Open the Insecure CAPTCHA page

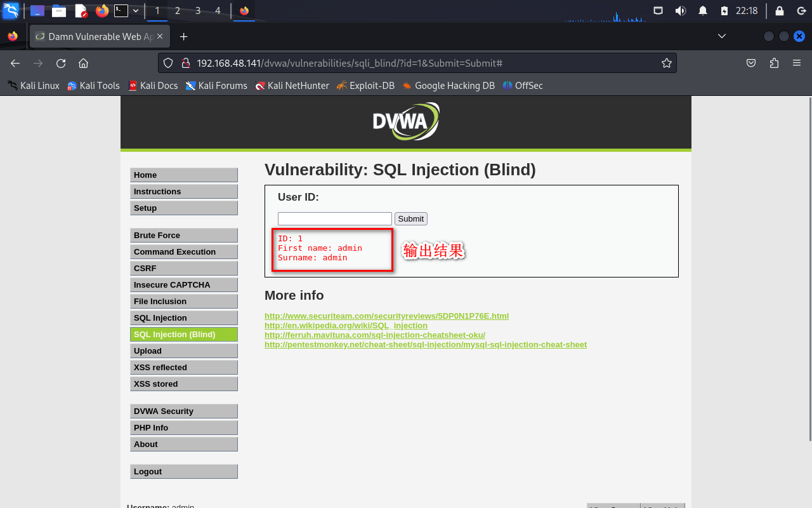coord(184,285)
